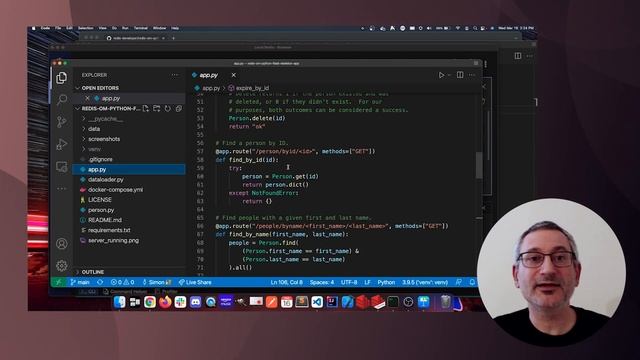Change the language mode via Python
Viewport: 640px width, 360px height.
(386, 282)
